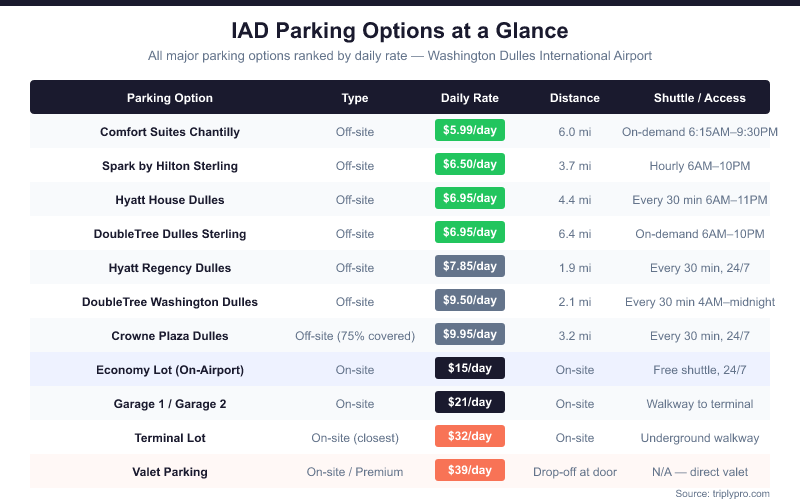
Task: Click Spark by Hilton Sterling entry
Action: click(170, 166)
